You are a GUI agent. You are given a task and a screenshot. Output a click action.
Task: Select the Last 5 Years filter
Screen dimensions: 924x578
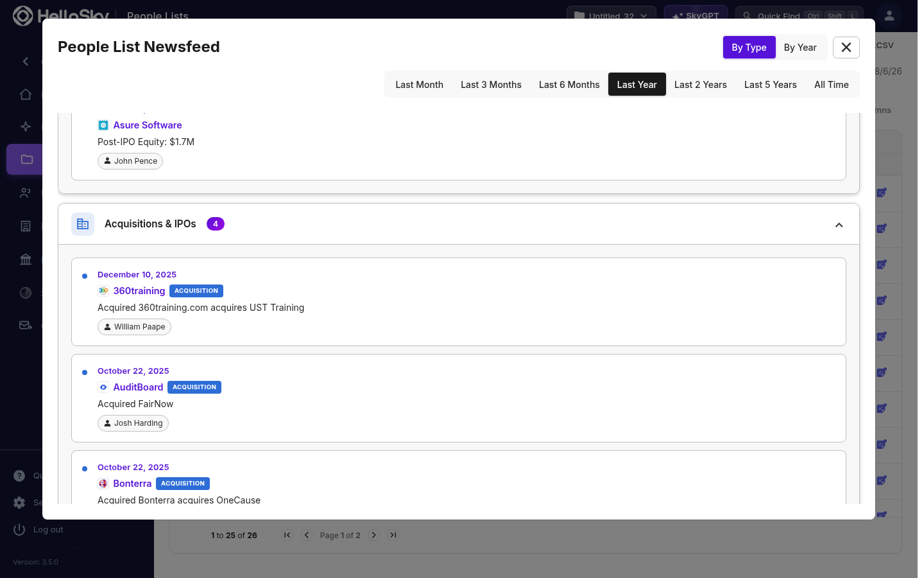[x=770, y=85]
